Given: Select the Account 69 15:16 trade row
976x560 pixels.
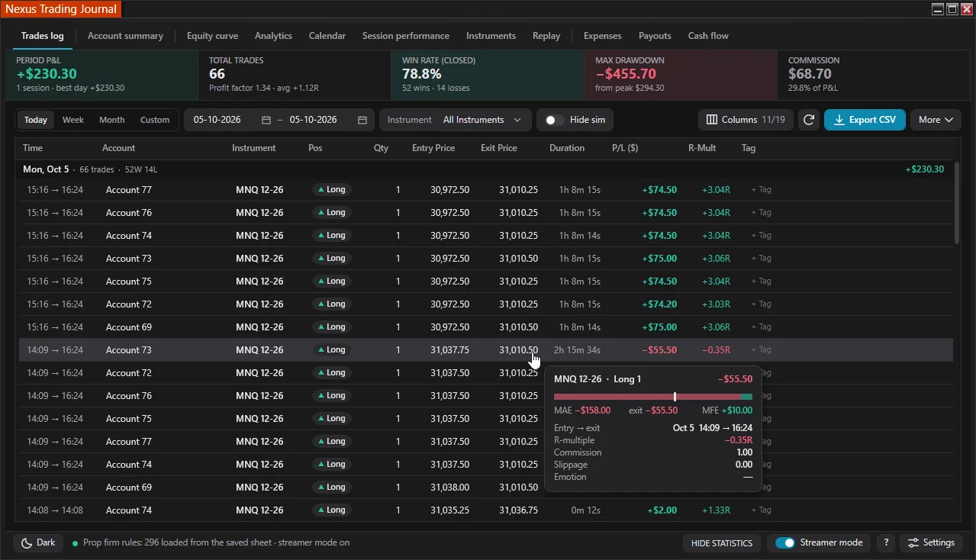Looking at the screenshot, I should click(x=486, y=327).
